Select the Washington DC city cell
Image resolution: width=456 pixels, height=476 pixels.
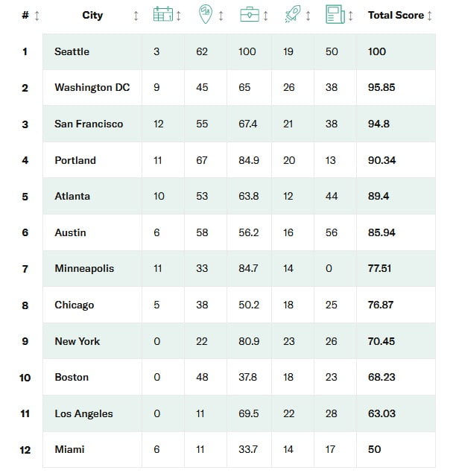[x=92, y=88]
